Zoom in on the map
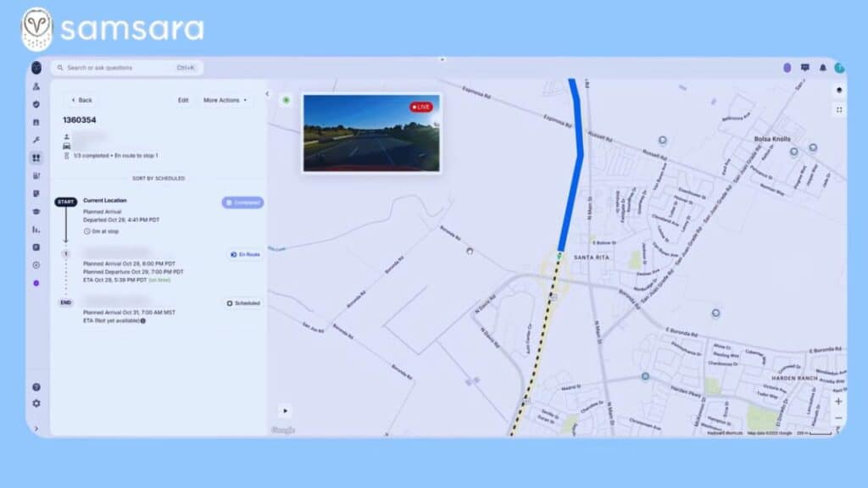This screenshot has height=488, width=868. [x=838, y=401]
